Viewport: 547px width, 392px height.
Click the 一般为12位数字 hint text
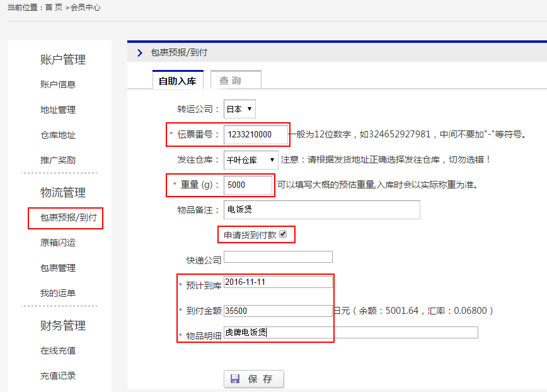point(407,134)
